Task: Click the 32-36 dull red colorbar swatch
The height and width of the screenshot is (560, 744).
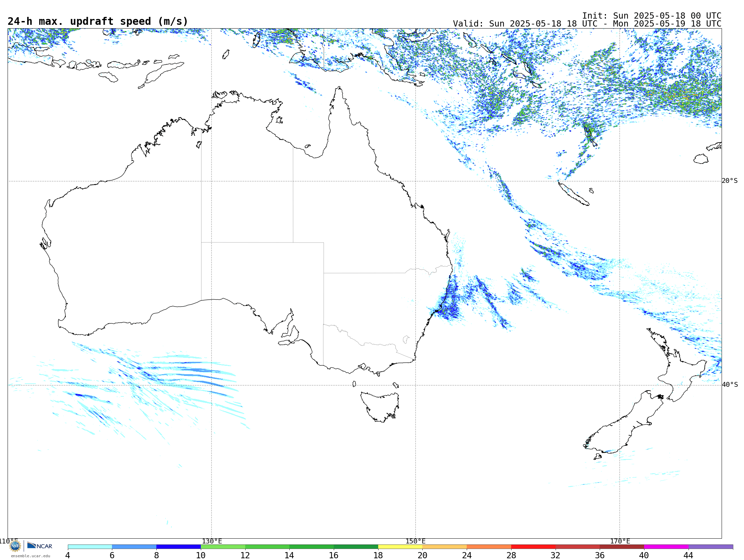Action: [578, 547]
